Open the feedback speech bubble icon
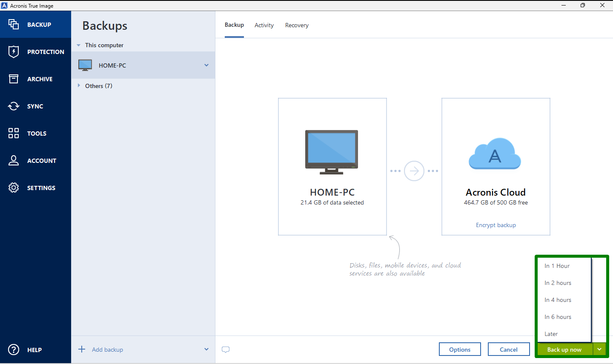This screenshot has height=364, width=613. coord(226,349)
